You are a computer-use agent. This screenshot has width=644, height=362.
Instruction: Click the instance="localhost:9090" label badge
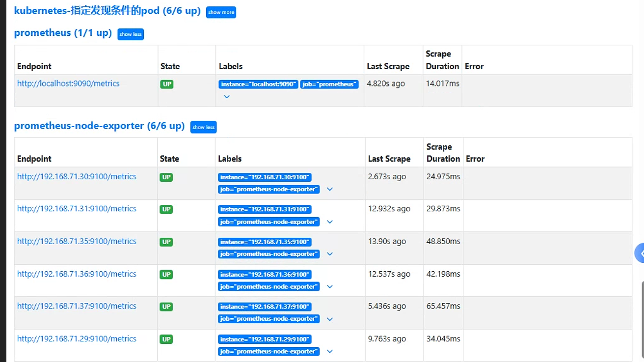tap(259, 84)
